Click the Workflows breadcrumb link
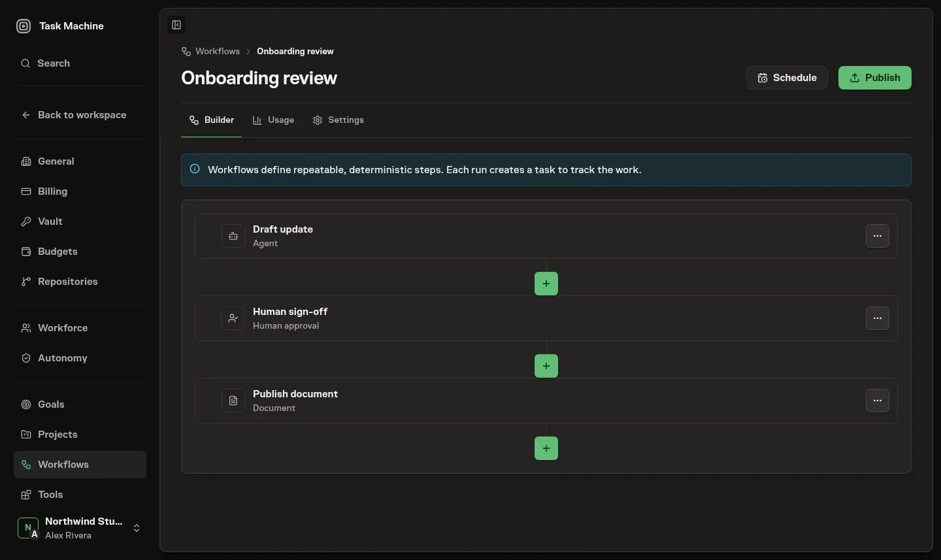 click(210, 52)
